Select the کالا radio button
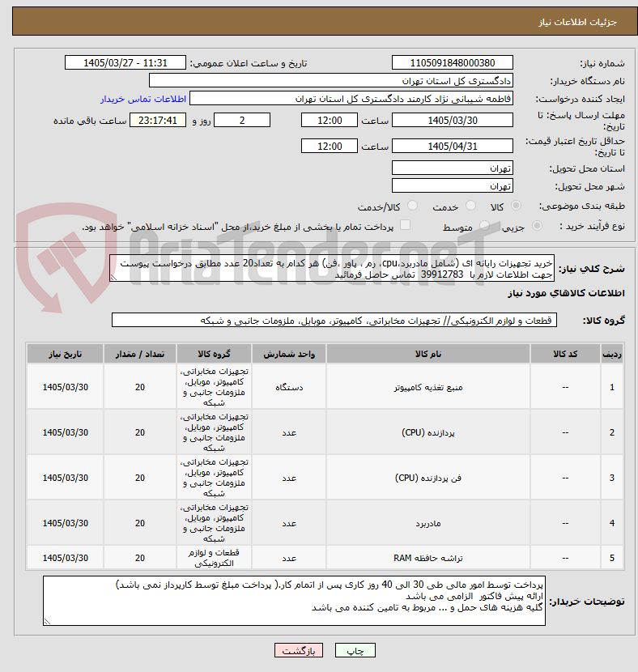 517,206
